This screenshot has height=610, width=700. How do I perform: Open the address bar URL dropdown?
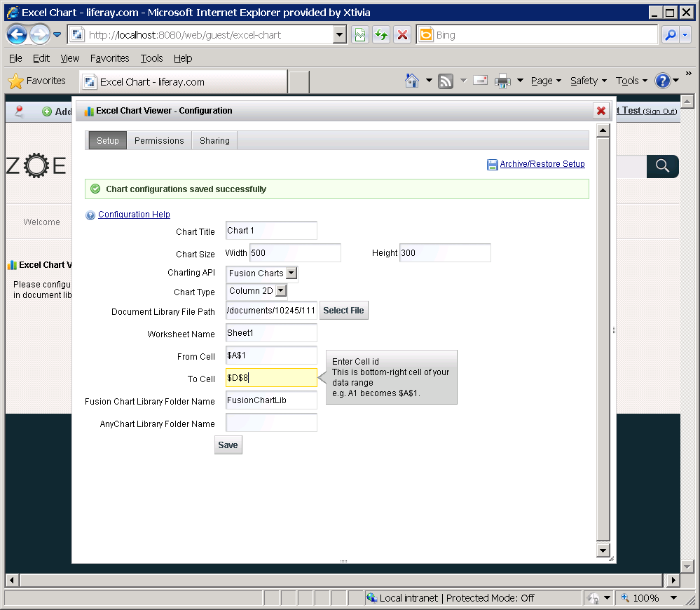point(340,35)
